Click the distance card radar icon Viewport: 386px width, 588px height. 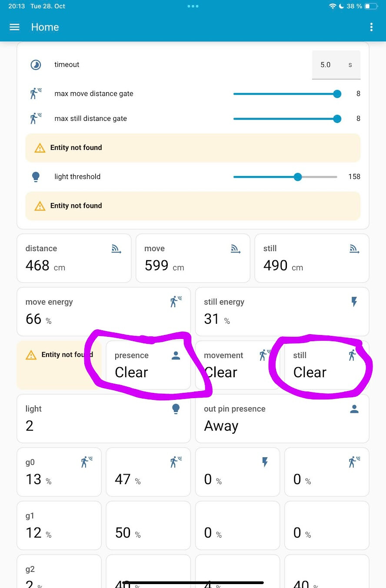pyautogui.click(x=116, y=249)
